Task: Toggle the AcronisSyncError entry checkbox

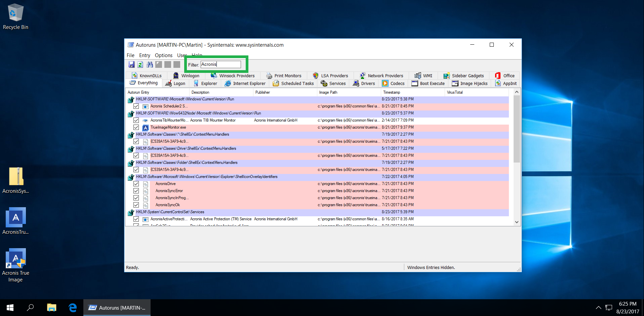Action: (136, 191)
